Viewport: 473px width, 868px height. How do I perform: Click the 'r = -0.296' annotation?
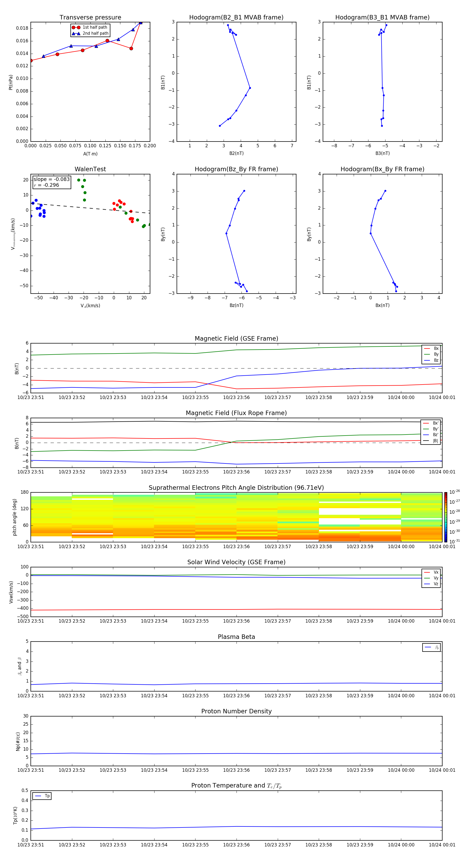point(47,185)
